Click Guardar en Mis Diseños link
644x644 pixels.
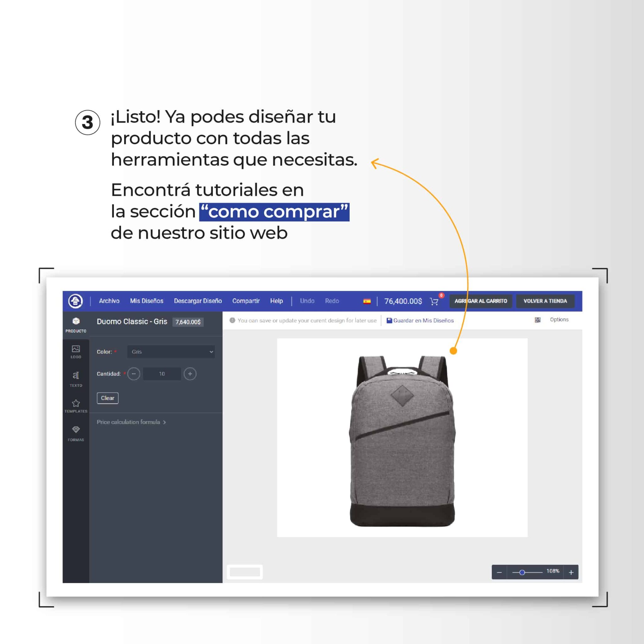pyautogui.click(x=420, y=320)
